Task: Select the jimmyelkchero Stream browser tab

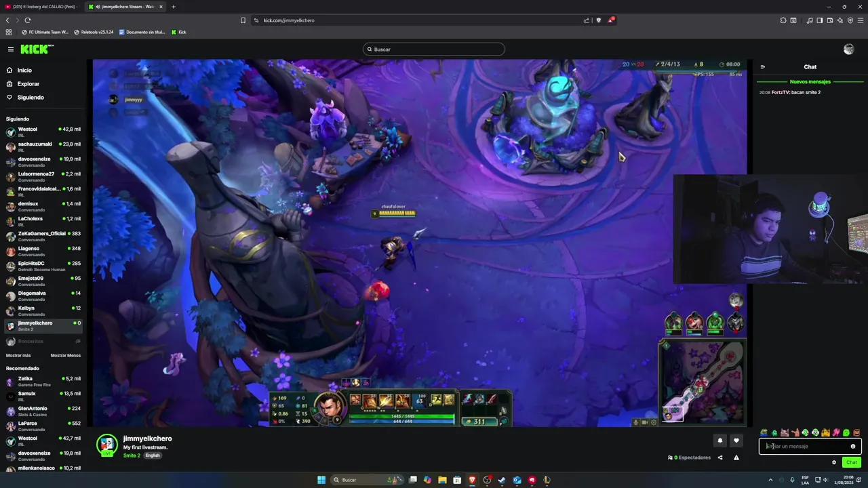Action: coord(126,7)
